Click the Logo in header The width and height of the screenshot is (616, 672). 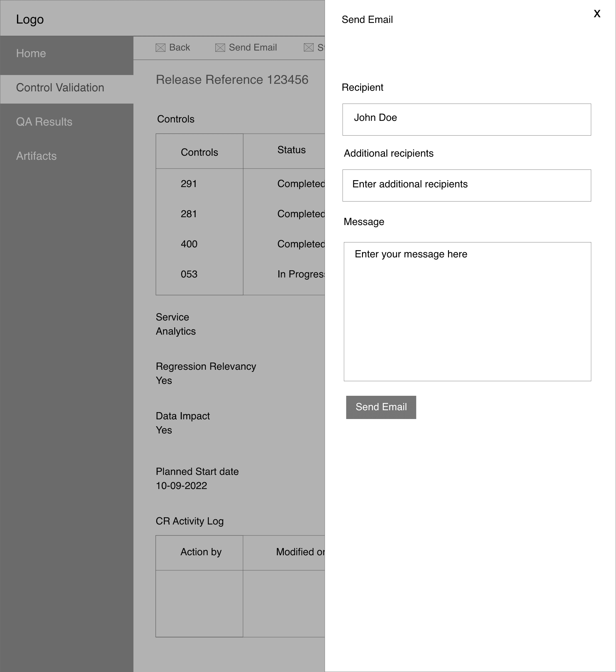tap(30, 19)
